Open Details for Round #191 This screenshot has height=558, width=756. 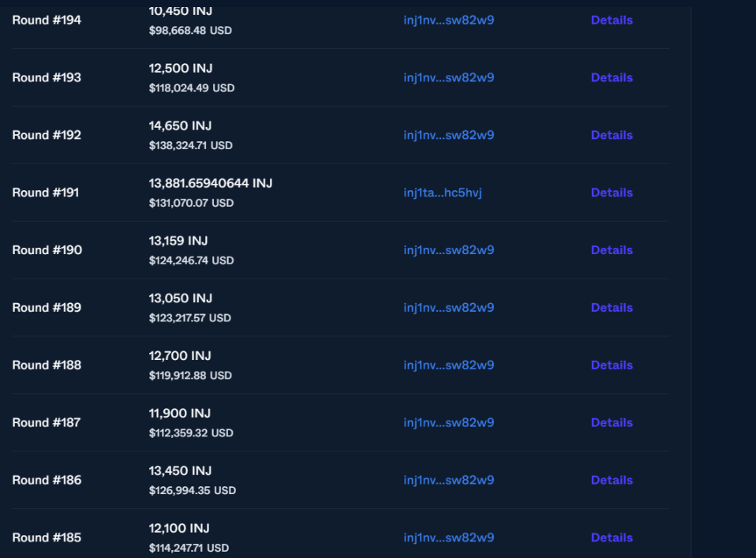pyautogui.click(x=612, y=193)
